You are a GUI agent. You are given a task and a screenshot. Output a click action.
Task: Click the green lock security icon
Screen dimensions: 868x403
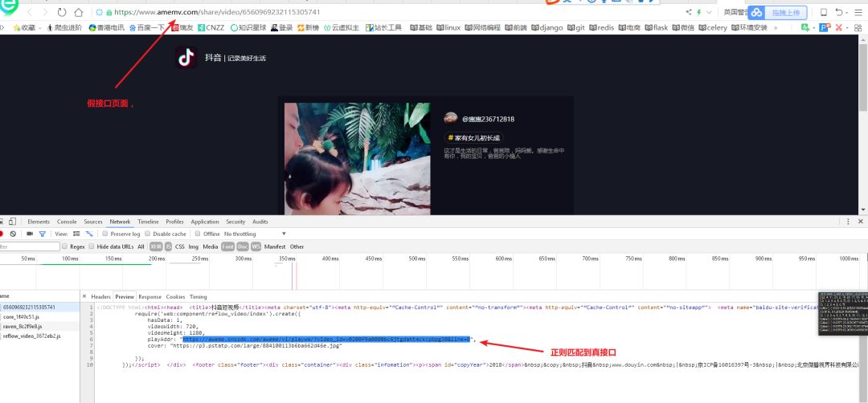pos(109,12)
